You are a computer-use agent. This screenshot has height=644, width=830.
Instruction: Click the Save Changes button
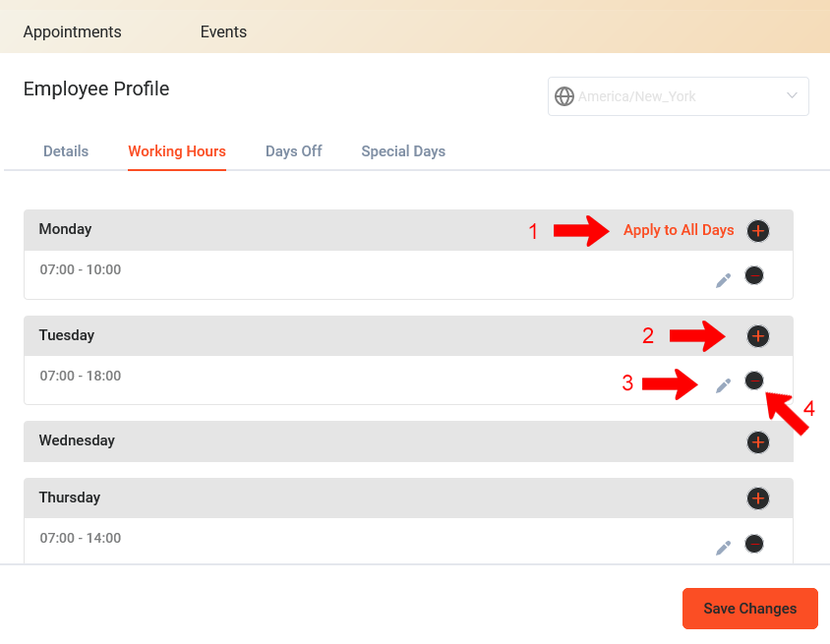[750, 609]
